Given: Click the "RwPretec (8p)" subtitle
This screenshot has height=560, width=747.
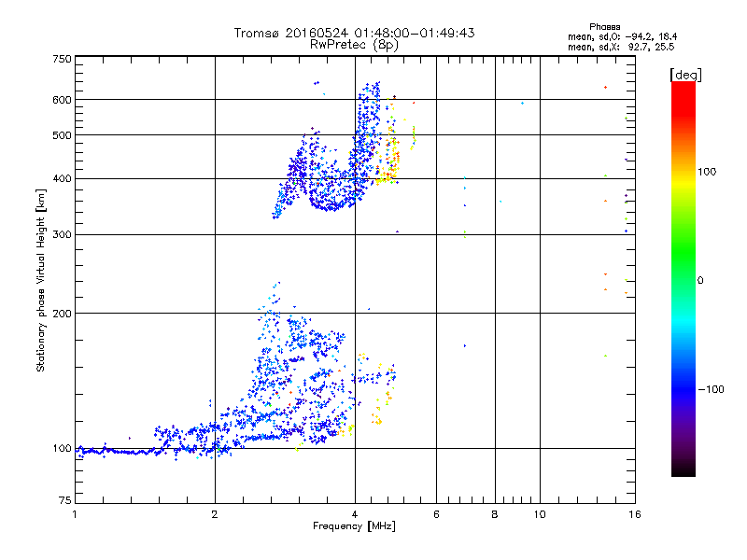Looking at the screenshot, I should pyautogui.click(x=354, y=45).
